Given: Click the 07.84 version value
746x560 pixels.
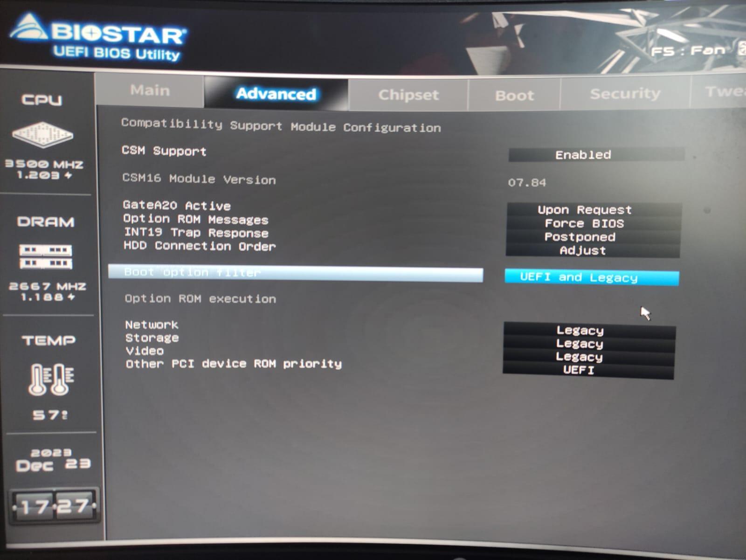Looking at the screenshot, I should click(527, 183).
